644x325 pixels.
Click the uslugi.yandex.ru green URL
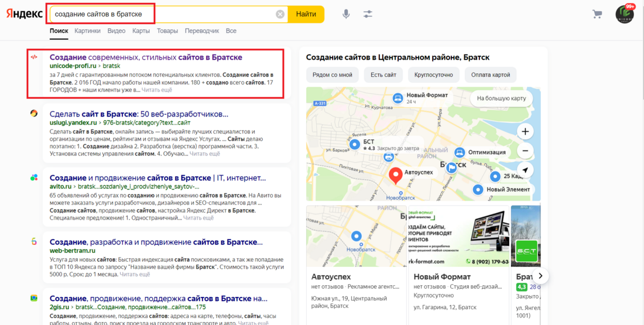tap(73, 122)
